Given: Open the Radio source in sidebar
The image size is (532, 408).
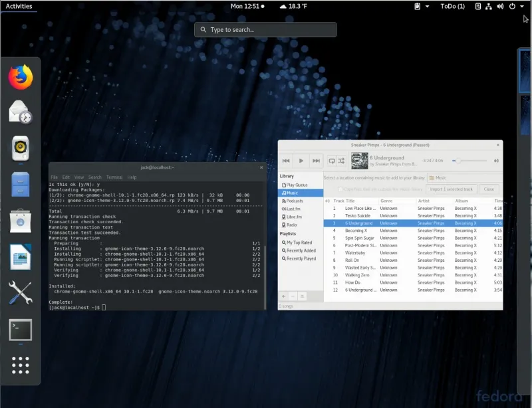Looking at the screenshot, I should pyautogui.click(x=292, y=225).
